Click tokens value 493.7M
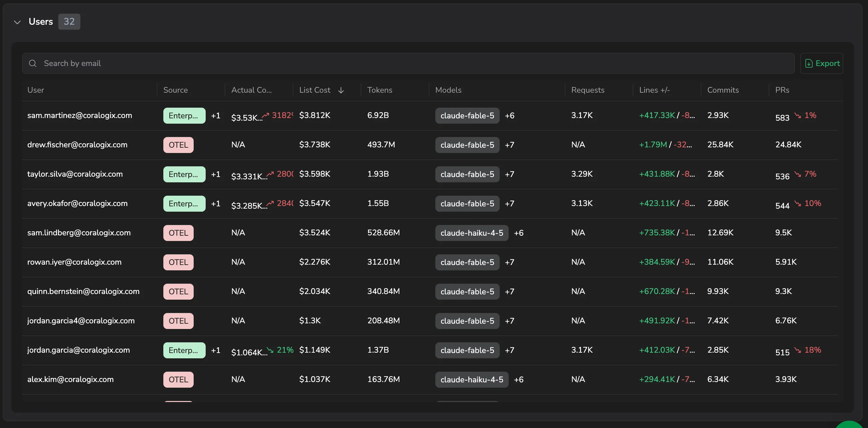 point(381,145)
